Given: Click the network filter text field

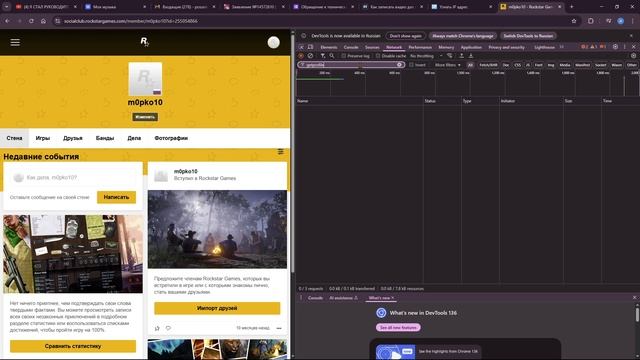Looking at the screenshot, I should pyautogui.click(x=351, y=65).
